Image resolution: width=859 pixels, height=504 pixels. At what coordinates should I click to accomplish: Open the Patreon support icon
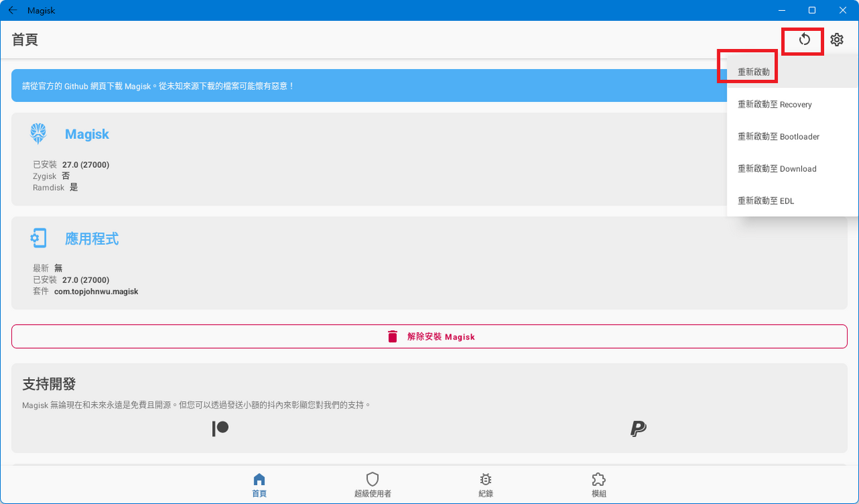[x=220, y=429]
